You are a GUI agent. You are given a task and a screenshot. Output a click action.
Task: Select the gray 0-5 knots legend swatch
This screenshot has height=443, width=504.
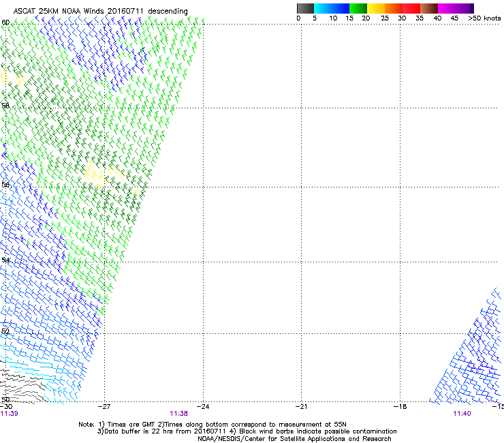[305, 8]
